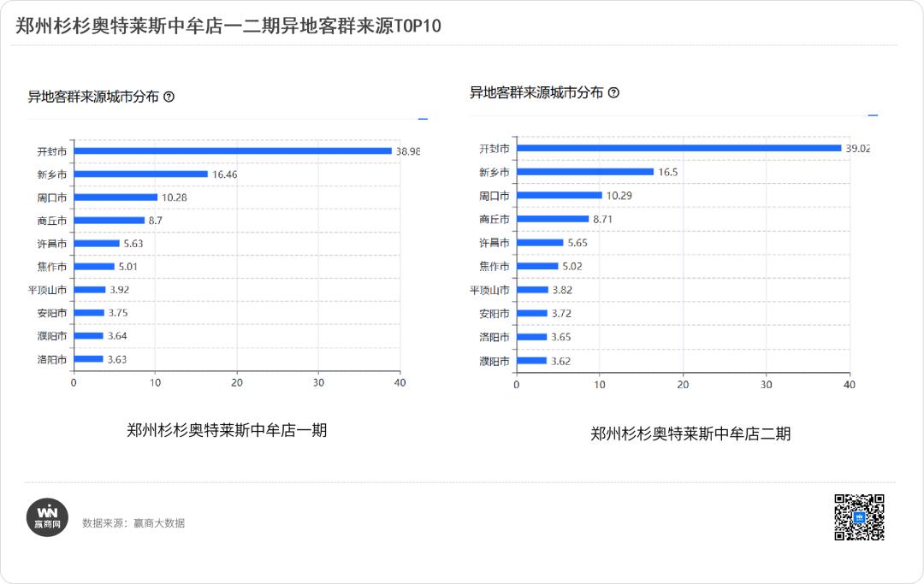
Task: Pick the 周口市 bar showing 10.28
Action: pyautogui.click(x=115, y=198)
